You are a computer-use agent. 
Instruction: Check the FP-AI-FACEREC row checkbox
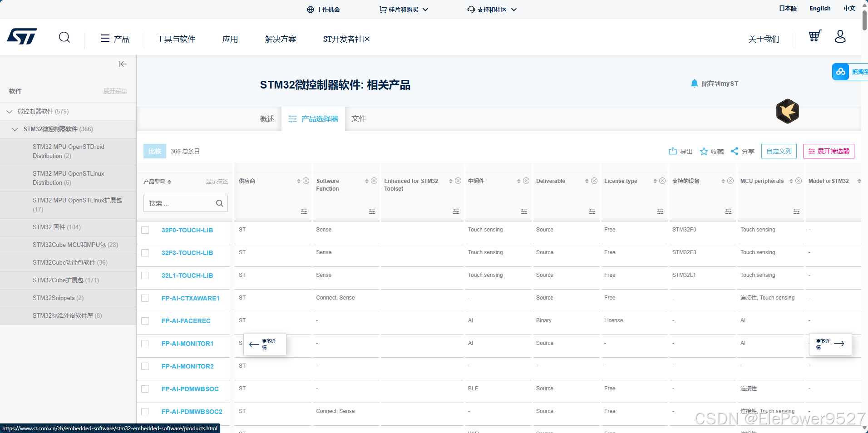tap(145, 321)
